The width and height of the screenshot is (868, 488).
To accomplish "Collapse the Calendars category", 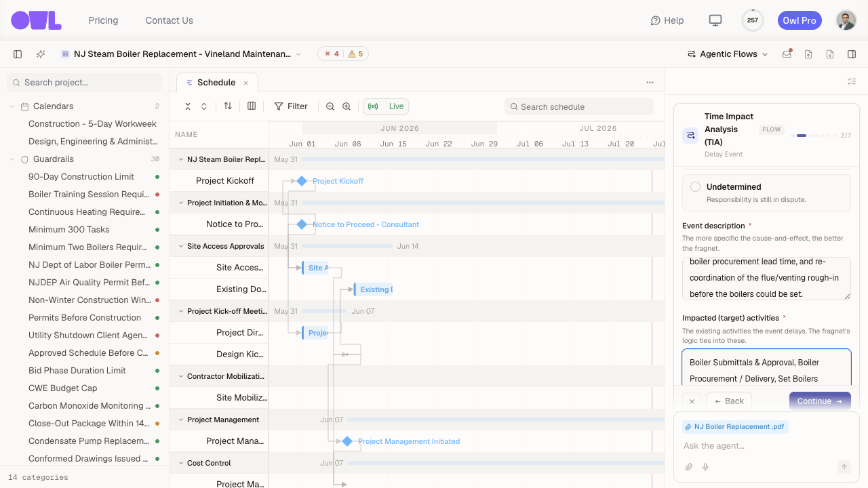I will (12, 106).
